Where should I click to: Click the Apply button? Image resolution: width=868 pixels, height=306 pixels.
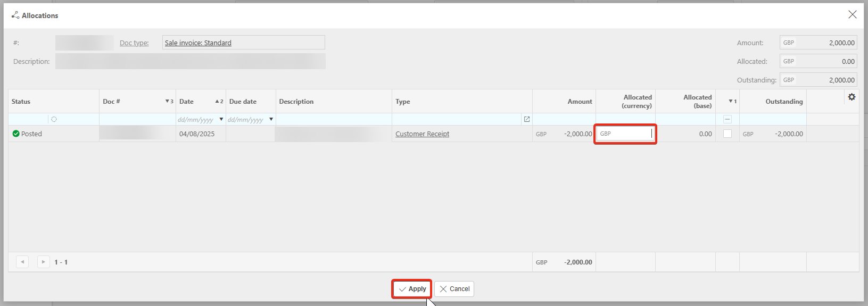(x=412, y=289)
